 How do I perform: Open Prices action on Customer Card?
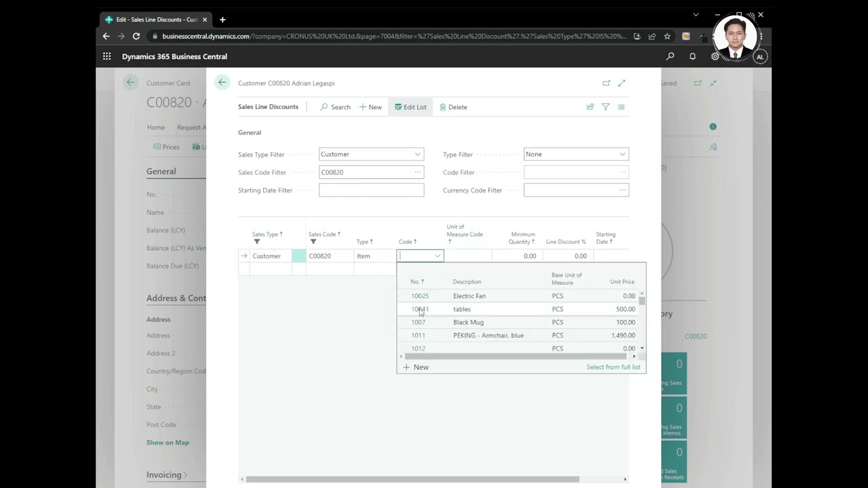coord(166,147)
